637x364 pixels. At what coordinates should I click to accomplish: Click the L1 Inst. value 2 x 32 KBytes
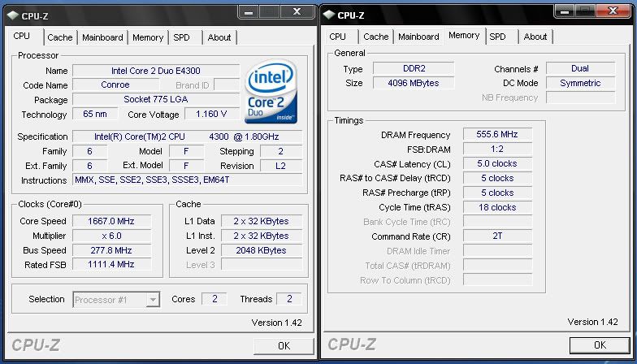pyautogui.click(x=262, y=236)
